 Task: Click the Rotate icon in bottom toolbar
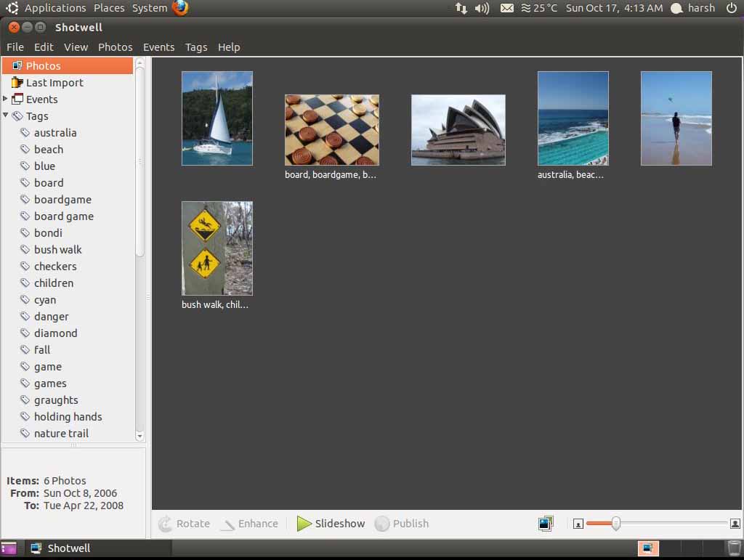(166, 524)
